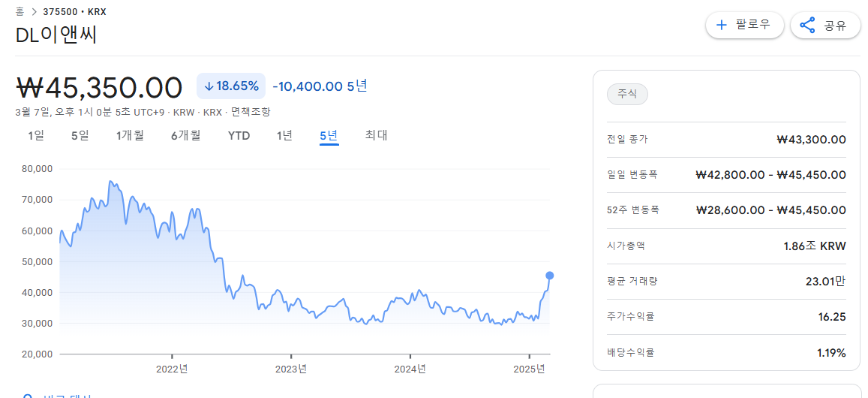Click the ₩45,350.00 price text
This screenshot has width=868, height=398.
click(x=99, y=87)
